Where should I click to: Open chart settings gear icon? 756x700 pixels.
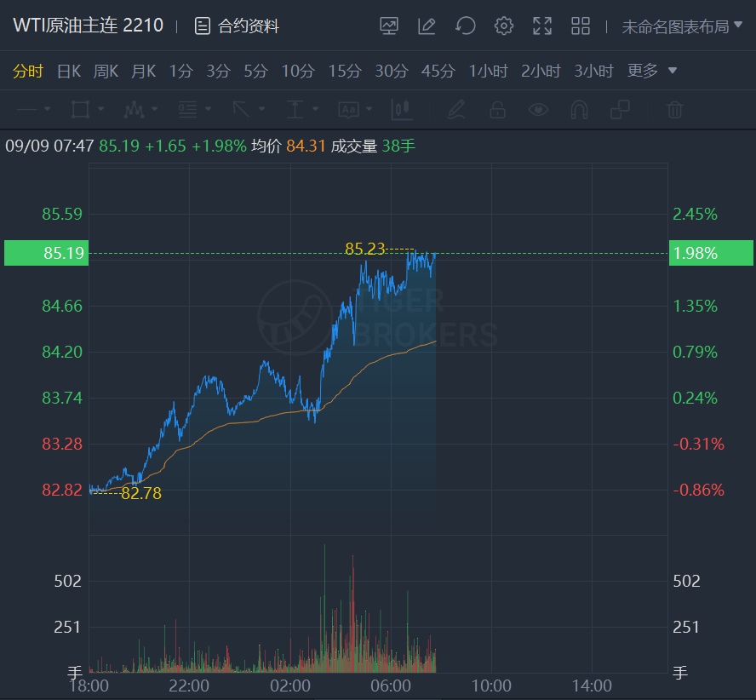[x=504, y=26]
